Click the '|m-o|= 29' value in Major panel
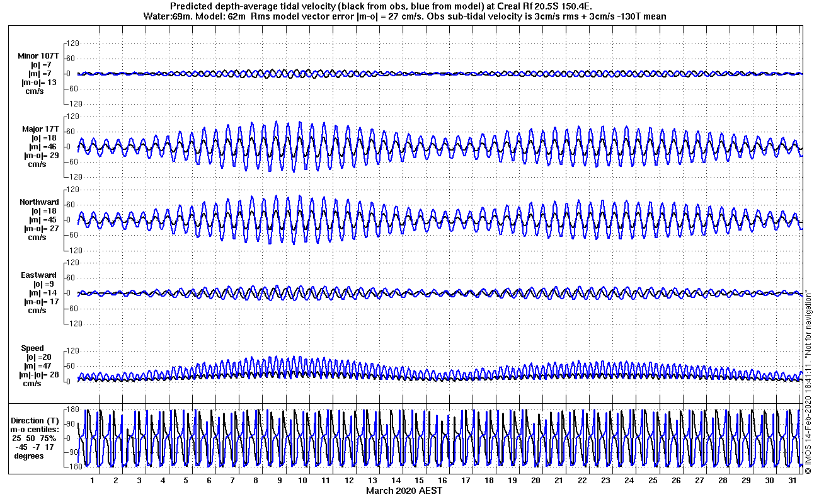Screen dimensions: 819x504 click(40, 156)
